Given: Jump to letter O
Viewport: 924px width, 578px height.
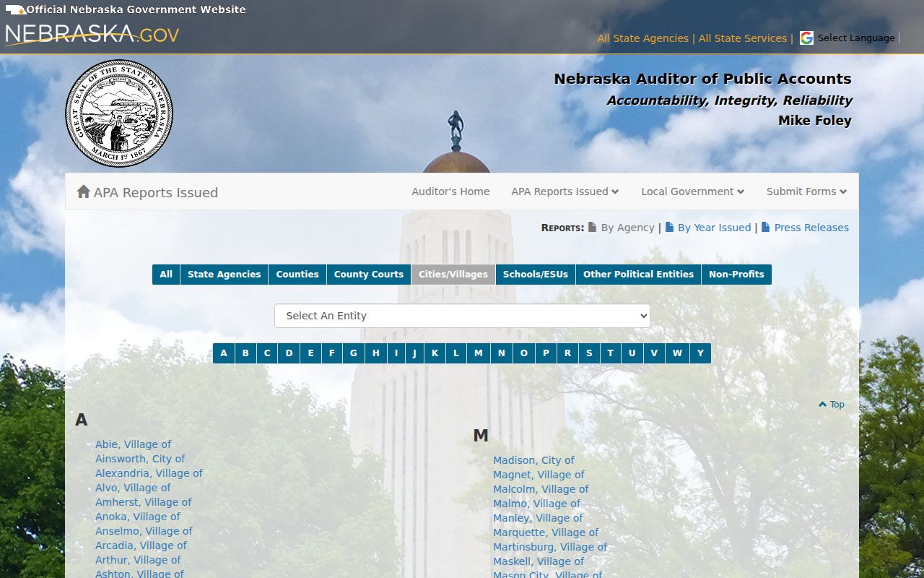Looking at the screenshot, I should (x=524, y=353).
